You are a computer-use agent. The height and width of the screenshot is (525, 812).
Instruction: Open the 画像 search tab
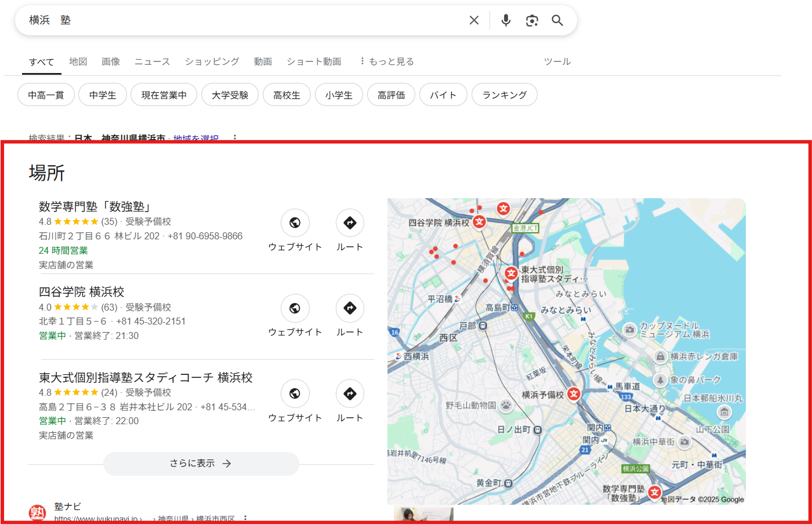[110, 61]
